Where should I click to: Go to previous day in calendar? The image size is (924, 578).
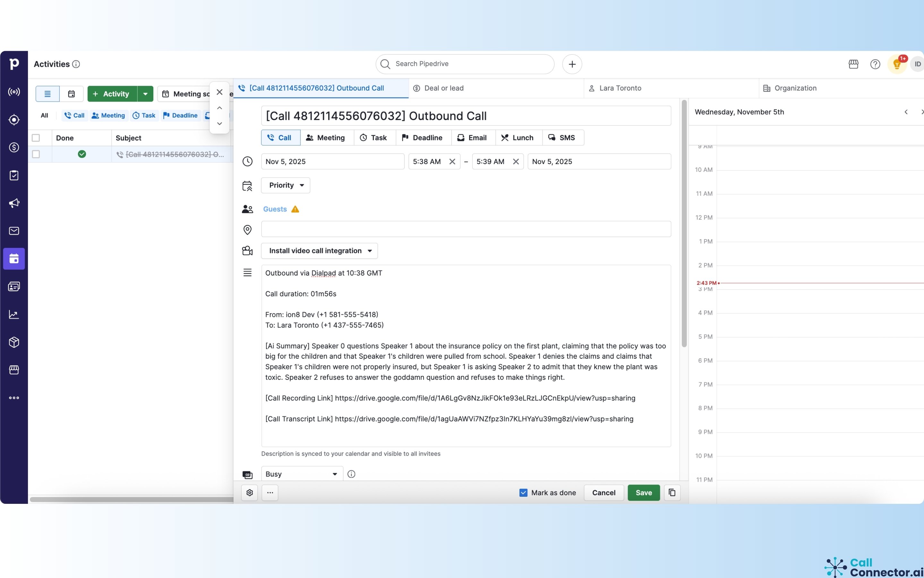906,112
